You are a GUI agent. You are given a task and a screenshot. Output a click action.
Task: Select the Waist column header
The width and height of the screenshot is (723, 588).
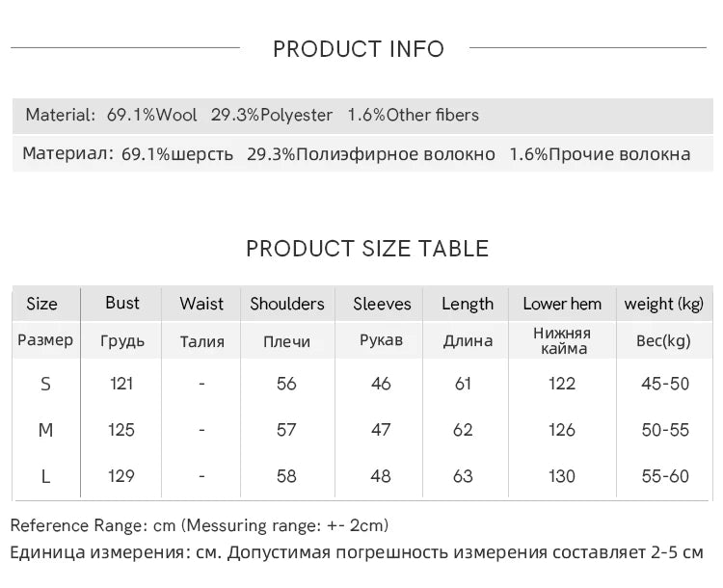point(201,304)
